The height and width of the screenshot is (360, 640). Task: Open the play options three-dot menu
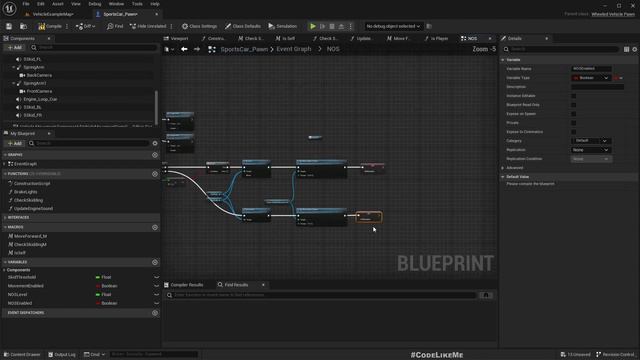tap(350, 26)
